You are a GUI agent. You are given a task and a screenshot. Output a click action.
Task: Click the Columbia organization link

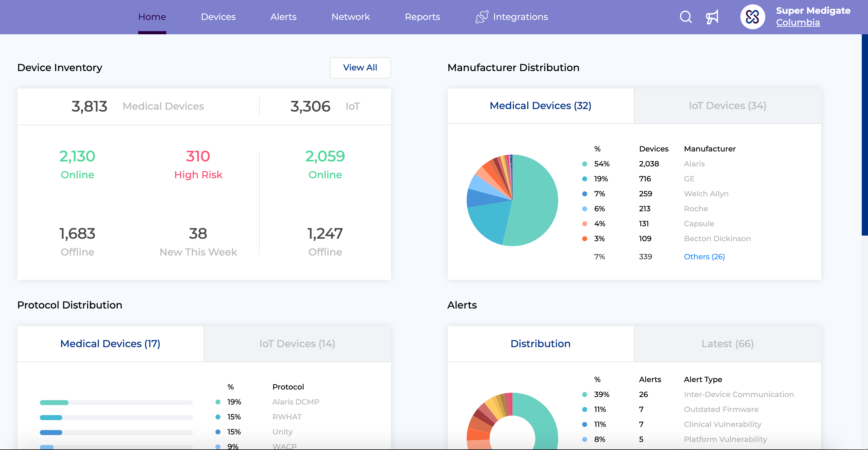[x=797, y=22]
